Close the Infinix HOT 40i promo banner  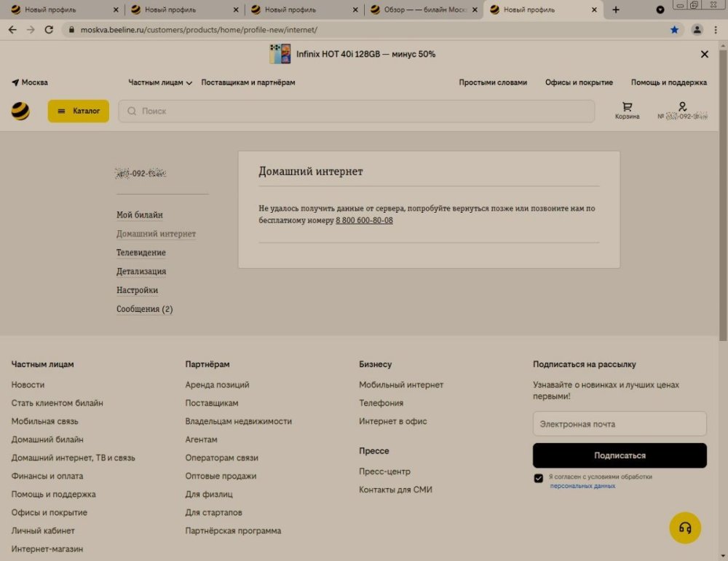704,54
